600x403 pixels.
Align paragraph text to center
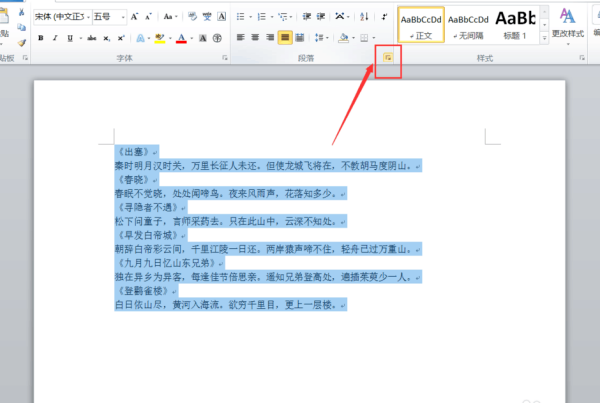point(256,38)
